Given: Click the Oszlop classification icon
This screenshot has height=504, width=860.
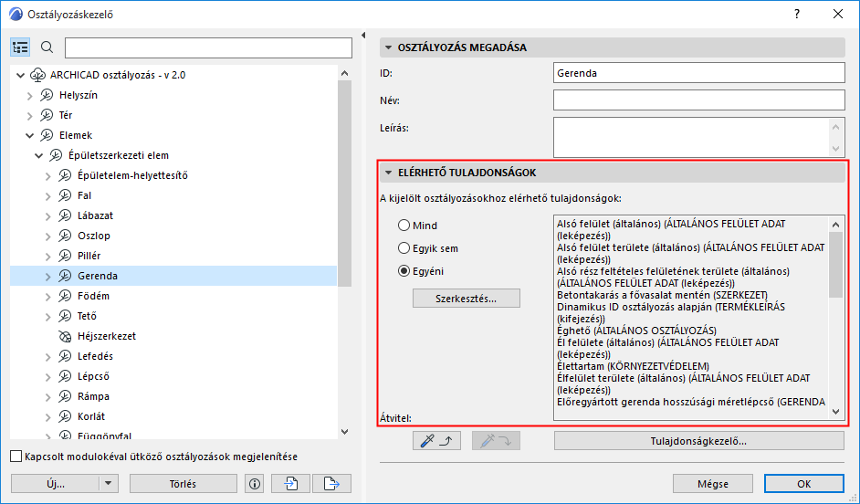Looking at the screenshot, I should point(65,236).
